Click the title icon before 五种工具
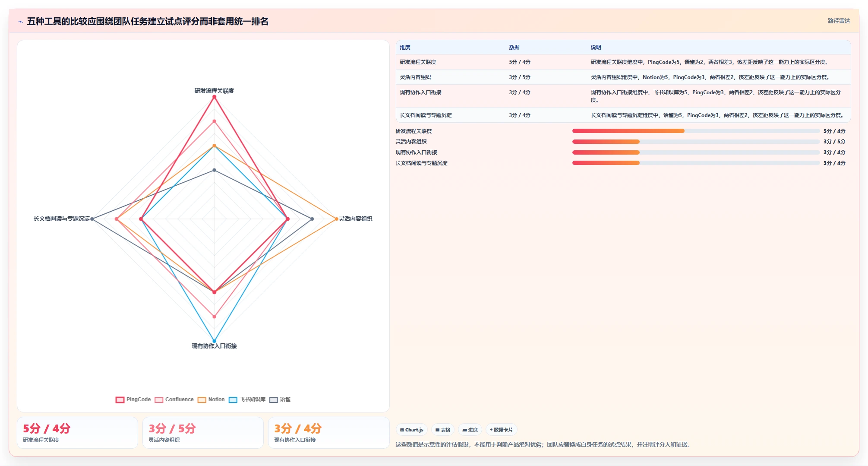This screenshot has height=466, width=868. (x=20, y=22)
